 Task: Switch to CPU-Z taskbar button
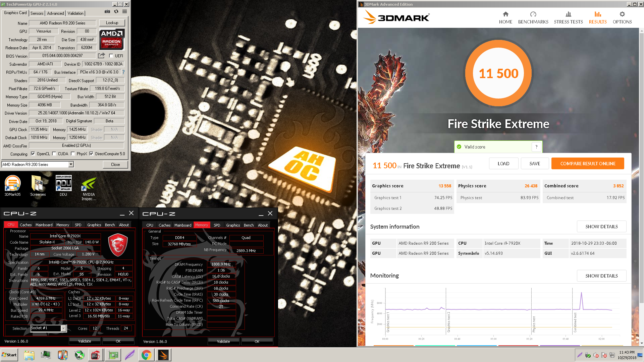click(96, 355)
